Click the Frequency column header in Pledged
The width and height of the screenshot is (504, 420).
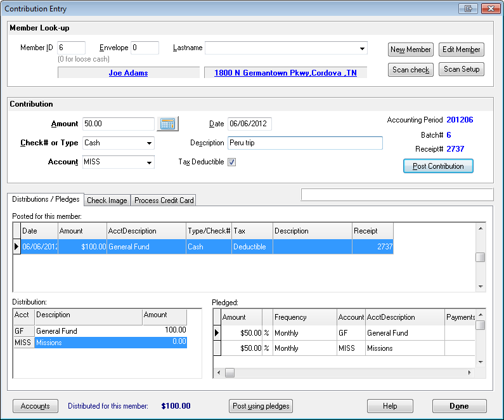coord(305,317)
